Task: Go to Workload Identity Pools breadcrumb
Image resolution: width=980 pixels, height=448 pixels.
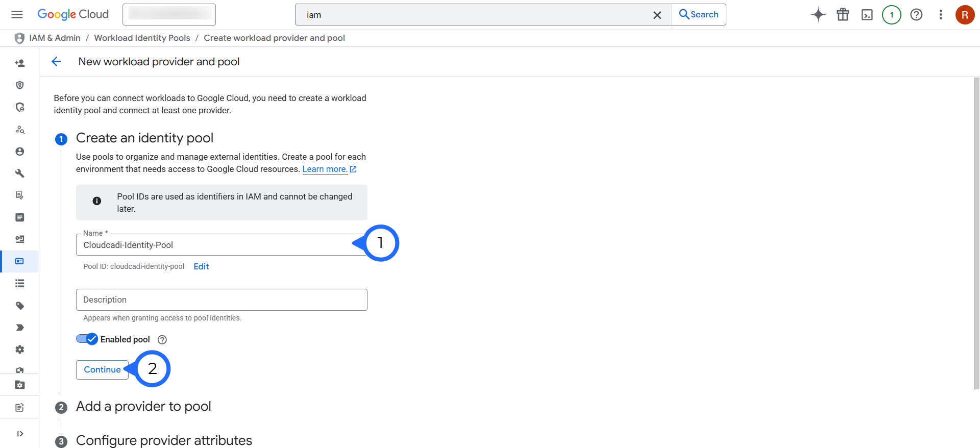Action: pos(142,38)
